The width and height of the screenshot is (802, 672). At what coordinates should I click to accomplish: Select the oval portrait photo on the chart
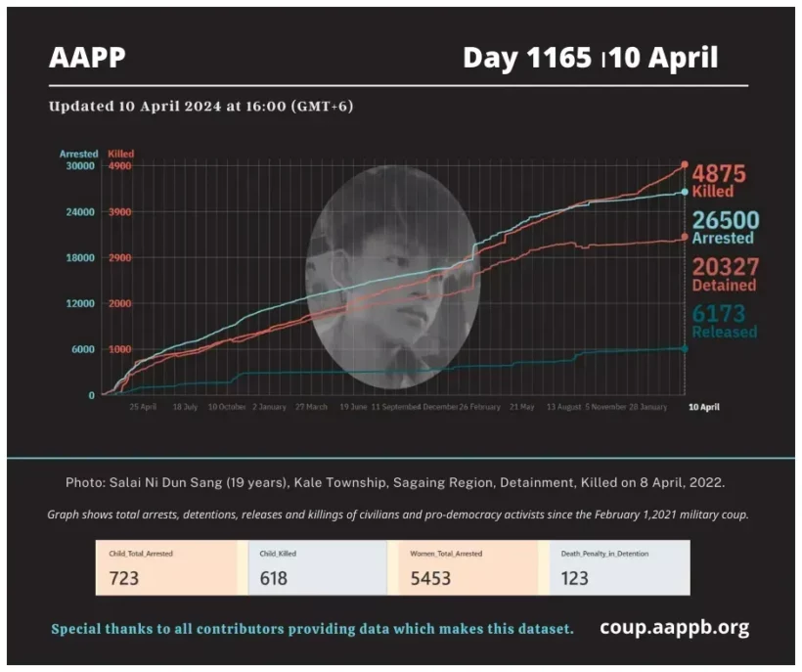393,278
